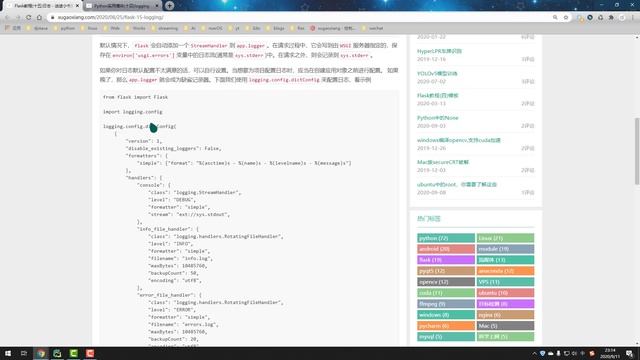
Task: Switch to the Python logging tab
Action: point(122,6)
